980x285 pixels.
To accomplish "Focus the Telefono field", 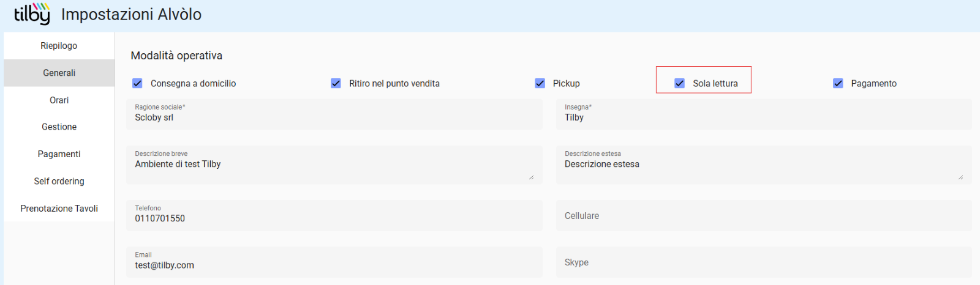I will [334, 215].
